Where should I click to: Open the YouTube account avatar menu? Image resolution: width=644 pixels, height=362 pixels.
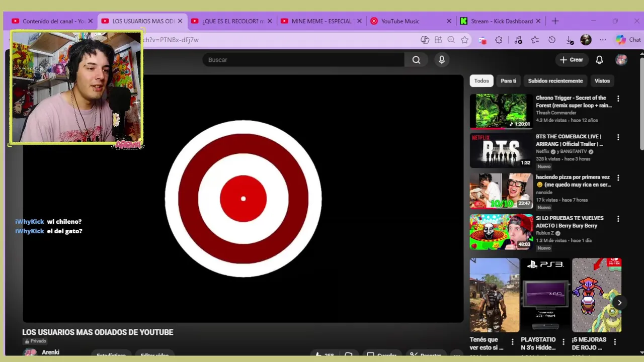pos(621,60)
